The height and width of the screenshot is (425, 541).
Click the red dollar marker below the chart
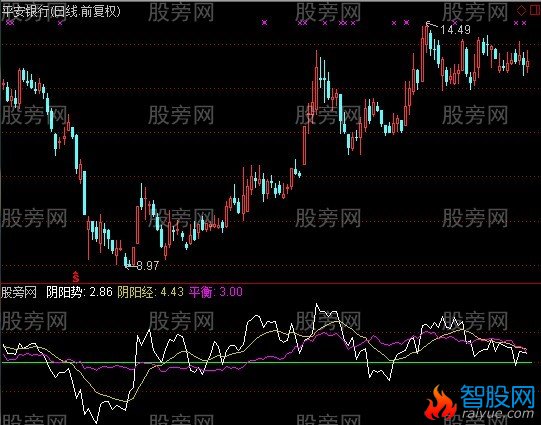[x=76, y=276]
